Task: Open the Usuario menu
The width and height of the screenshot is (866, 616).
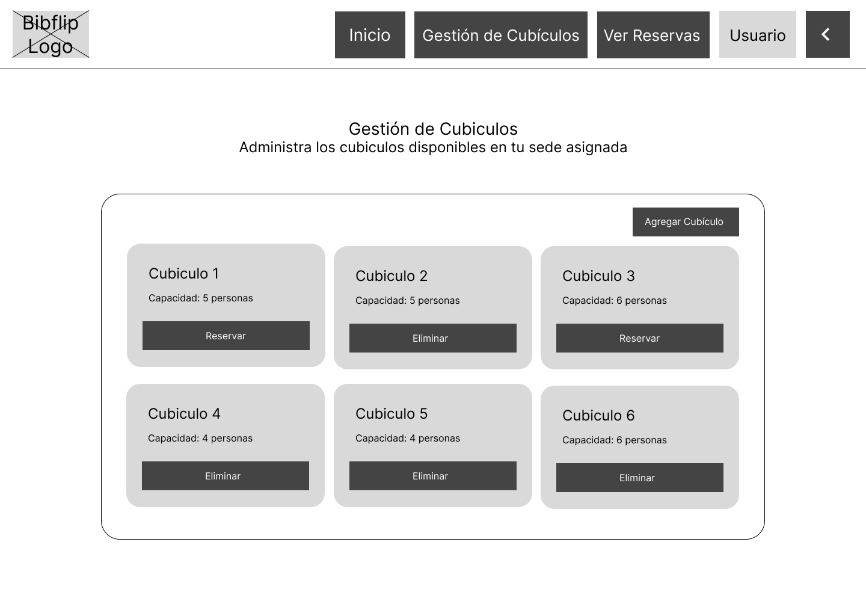Action: tap(757, 35)
